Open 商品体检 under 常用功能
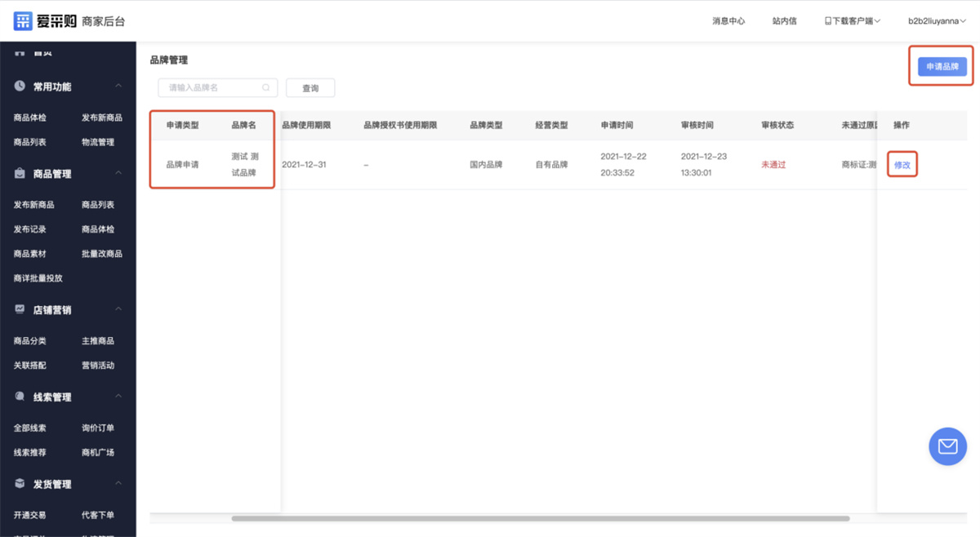This screenshot has width=980, height=537. [x=30, y=118]
